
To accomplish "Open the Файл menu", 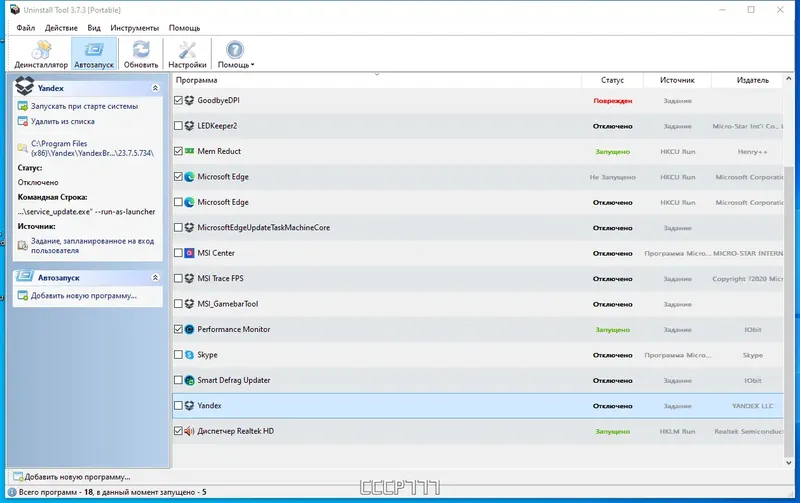I will (26, 28).
